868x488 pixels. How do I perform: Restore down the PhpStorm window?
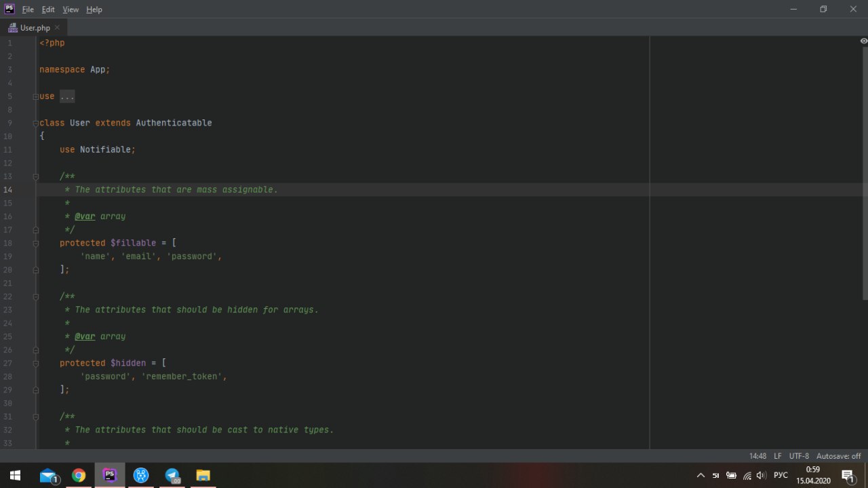coord(823,9)
